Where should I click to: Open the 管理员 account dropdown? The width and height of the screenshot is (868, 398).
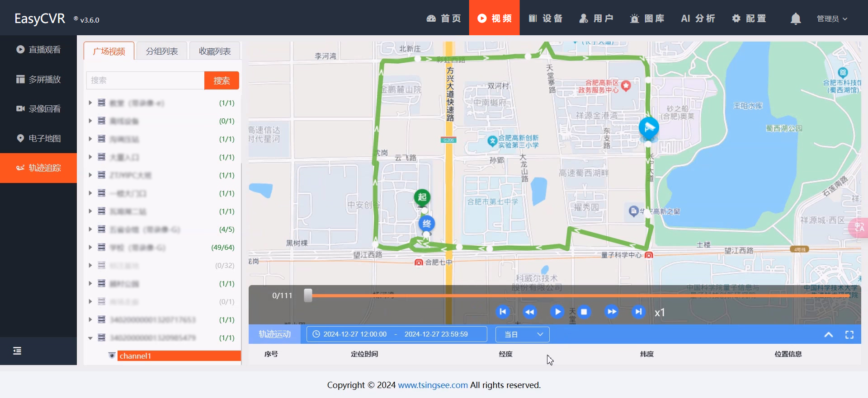(832, 19)
